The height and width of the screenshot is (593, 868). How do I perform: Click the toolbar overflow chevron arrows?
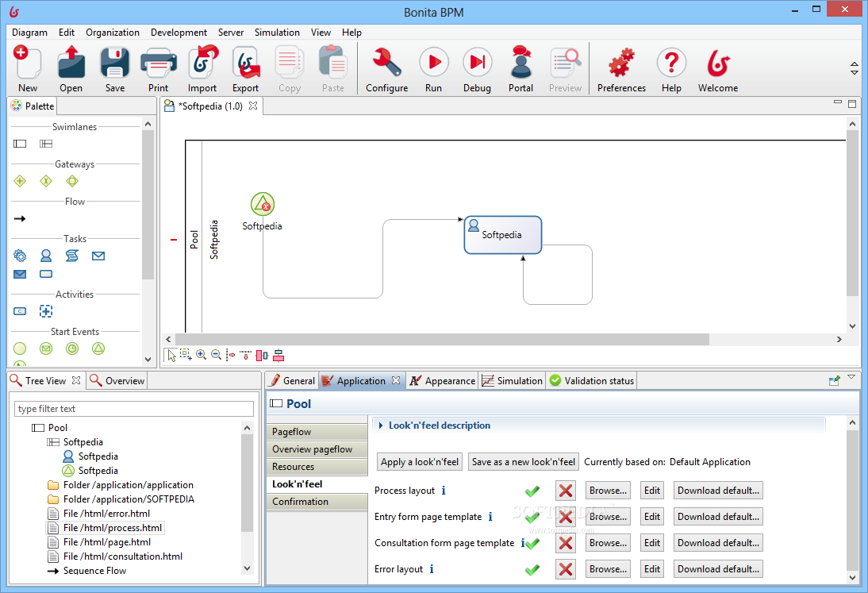(855, 68)
